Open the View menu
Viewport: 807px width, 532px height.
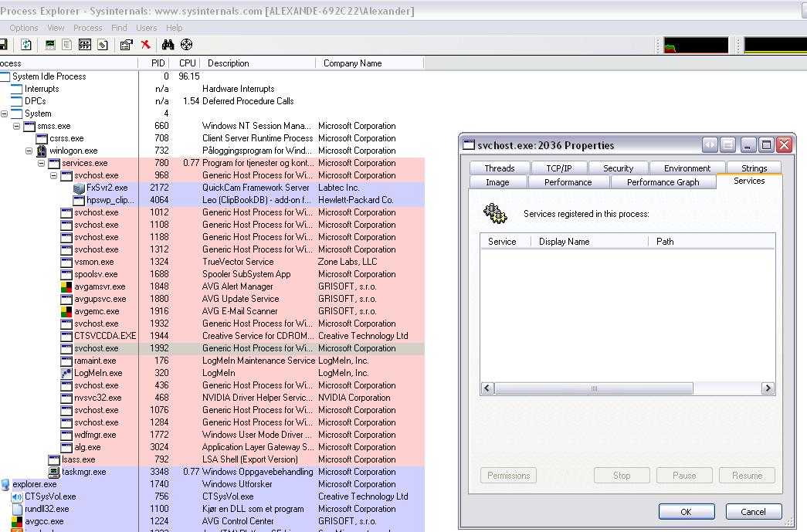[x=56, y=28]
